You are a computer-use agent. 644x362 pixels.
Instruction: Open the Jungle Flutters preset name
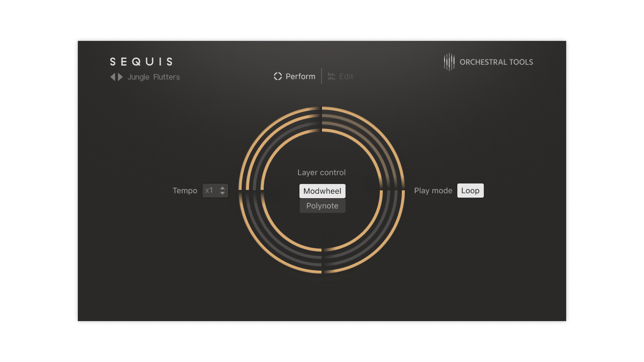(x=154, y=77)
